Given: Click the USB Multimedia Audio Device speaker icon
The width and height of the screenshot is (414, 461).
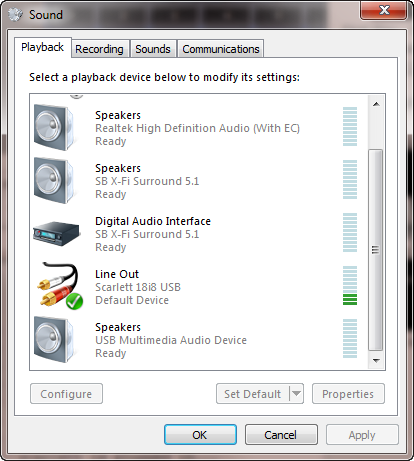Looking at the screenshot, I should [x=55, y=340].
